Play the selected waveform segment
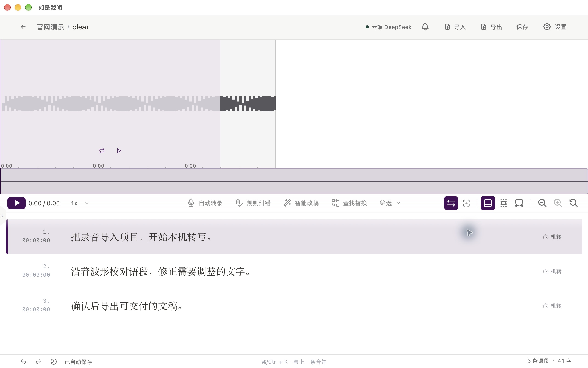 coord(119,151)
